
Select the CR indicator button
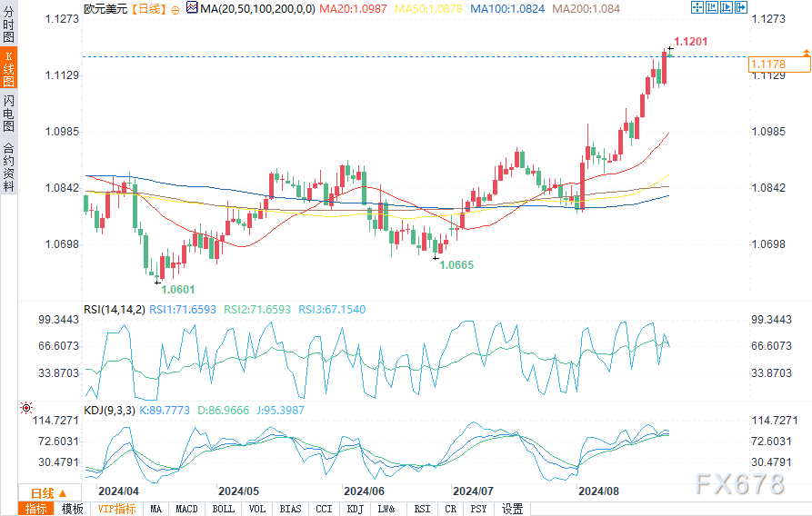(450, 509)
